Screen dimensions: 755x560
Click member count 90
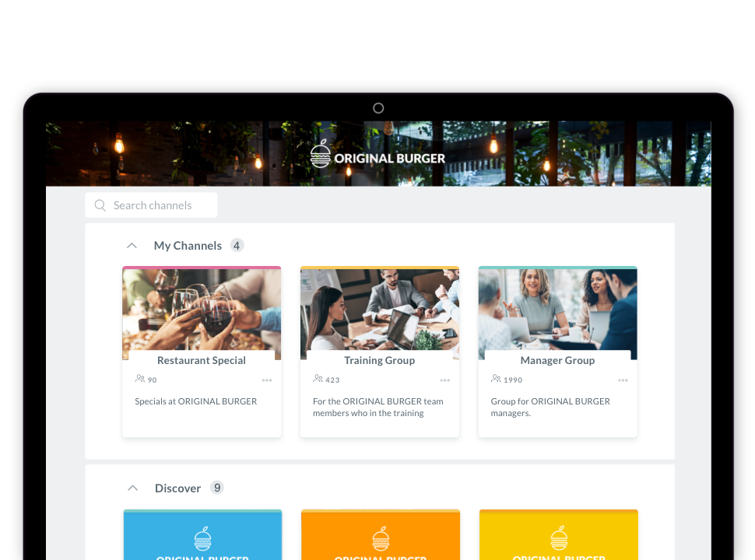coord(152,380)
